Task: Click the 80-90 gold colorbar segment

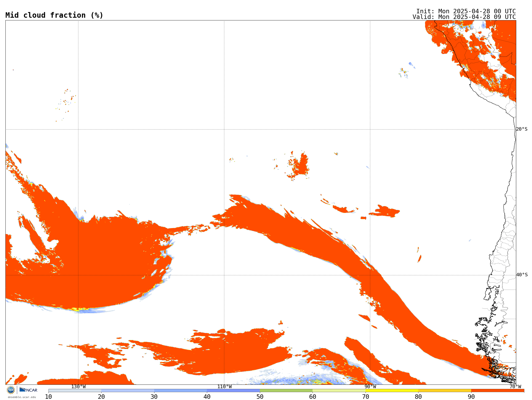Action: [x=445, y=391]
